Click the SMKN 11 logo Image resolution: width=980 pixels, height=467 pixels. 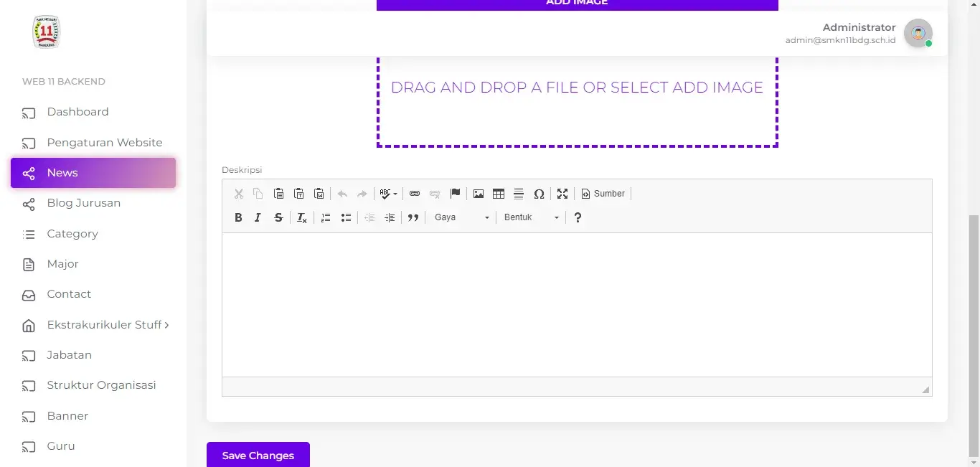47,32
